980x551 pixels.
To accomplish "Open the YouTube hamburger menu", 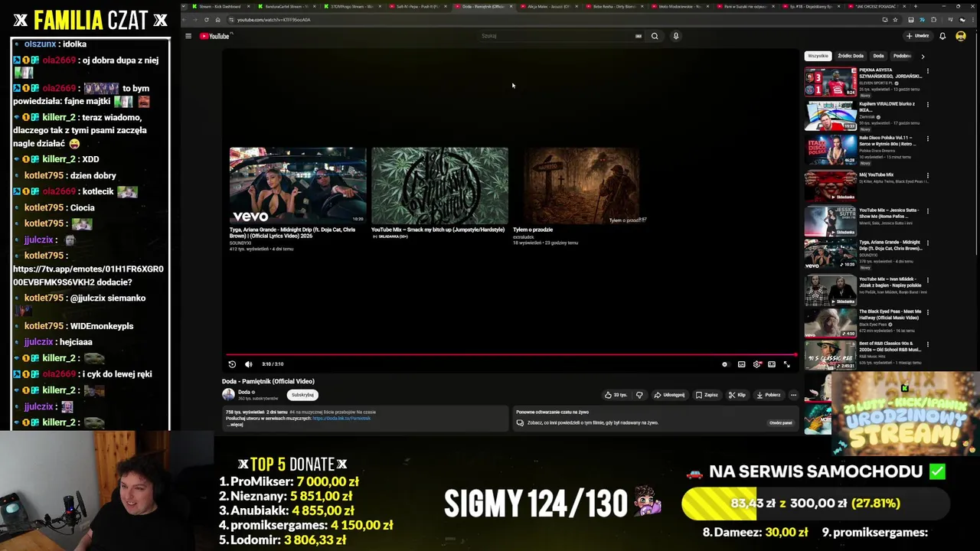I will 188,36.
